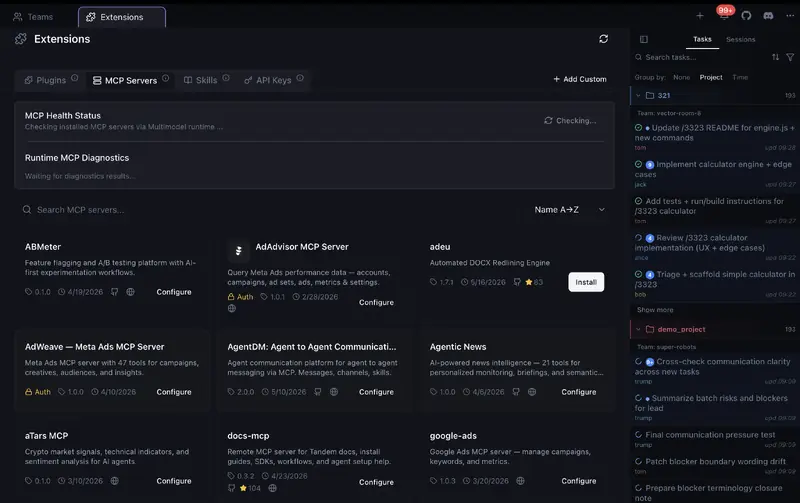
Task: Select the Extensions tab
Action: [x=122, y=17]
